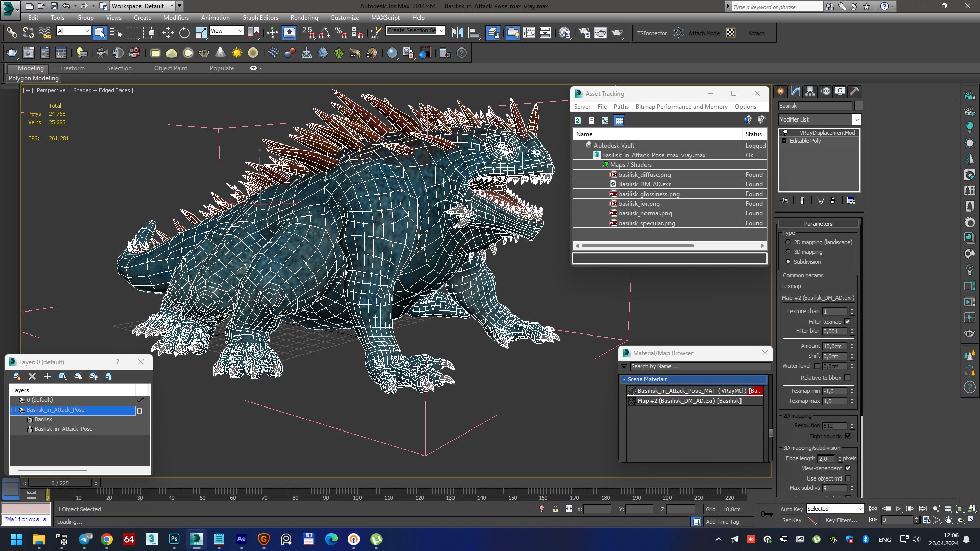Click the Attach button in toolbar
This screenshot has height=551, width=980.
click(756, 33)
